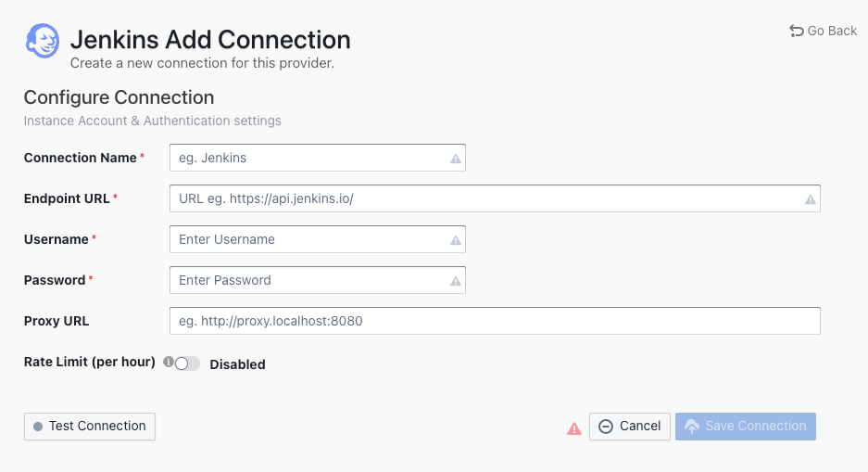Click the red error triangle beside Cancel

click(574, 427)
